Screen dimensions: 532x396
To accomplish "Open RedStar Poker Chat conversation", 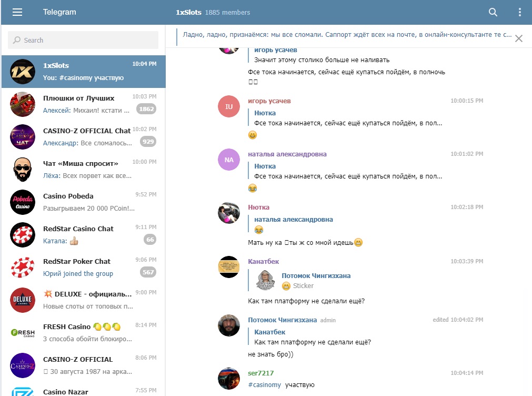I will (x=84, y=268).
